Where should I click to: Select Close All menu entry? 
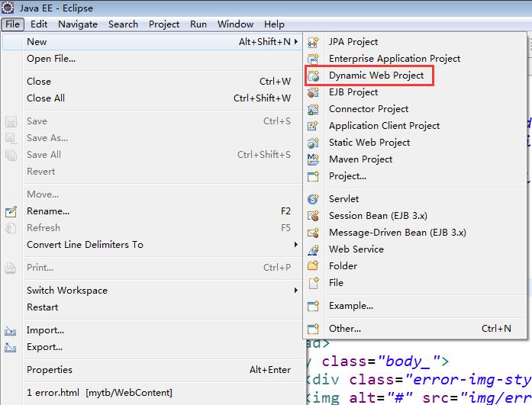click(151, 98)
